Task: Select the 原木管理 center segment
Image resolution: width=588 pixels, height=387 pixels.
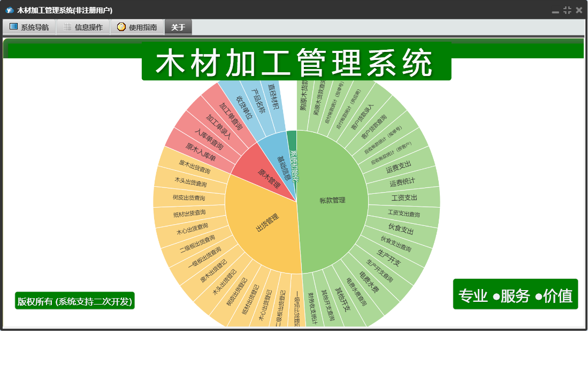Action: [x=269, y=178]
